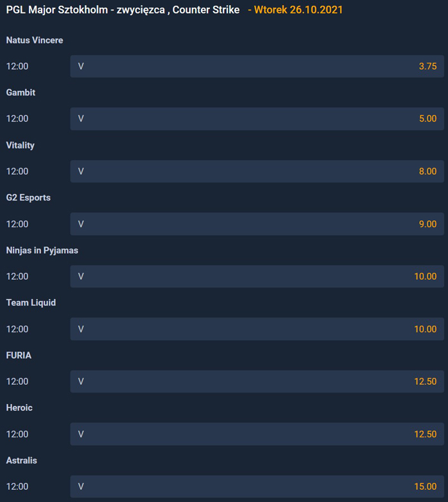Viewport: 448px width, 502px height.
Task: Open the Team Liquid heading
Action: [31, 303]
